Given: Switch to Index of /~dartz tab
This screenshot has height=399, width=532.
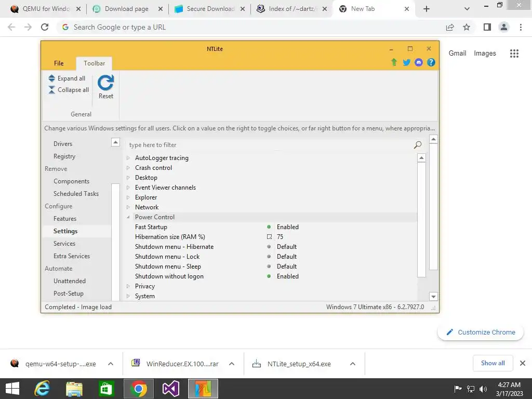Looking at the screenshot, I should pos(292,9).
